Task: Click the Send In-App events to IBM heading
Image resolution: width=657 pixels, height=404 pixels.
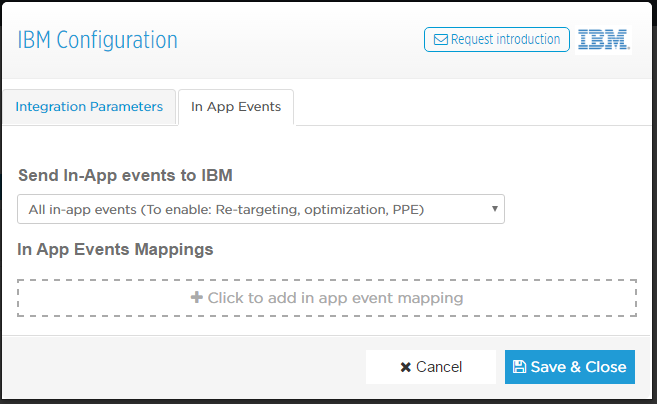Action: point(125,175)
